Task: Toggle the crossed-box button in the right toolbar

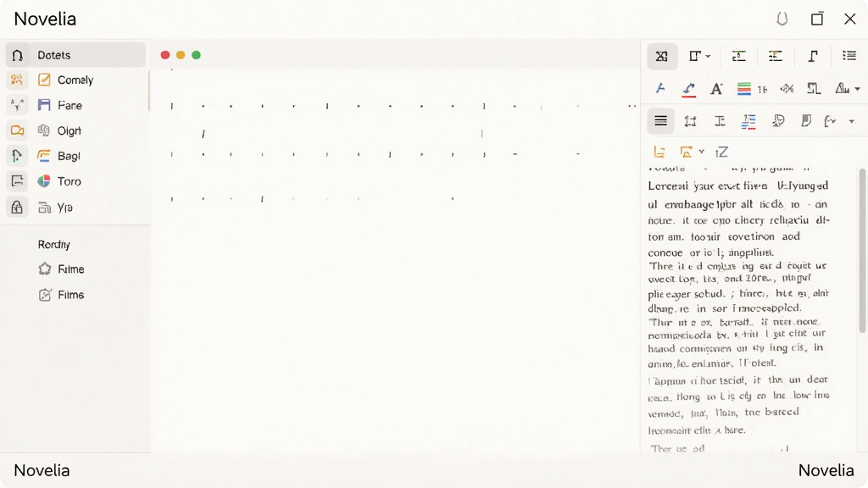Action: (x=662, y=56)
